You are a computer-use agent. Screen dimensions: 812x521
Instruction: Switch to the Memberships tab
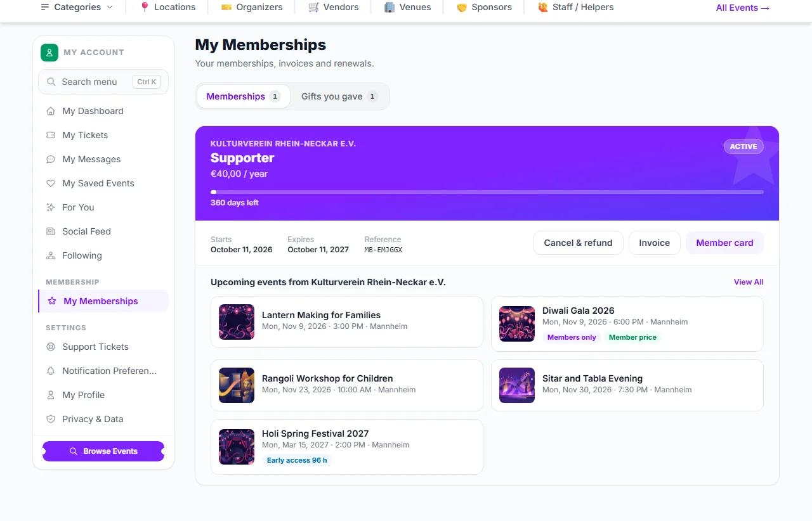click(x=244, y=96)
